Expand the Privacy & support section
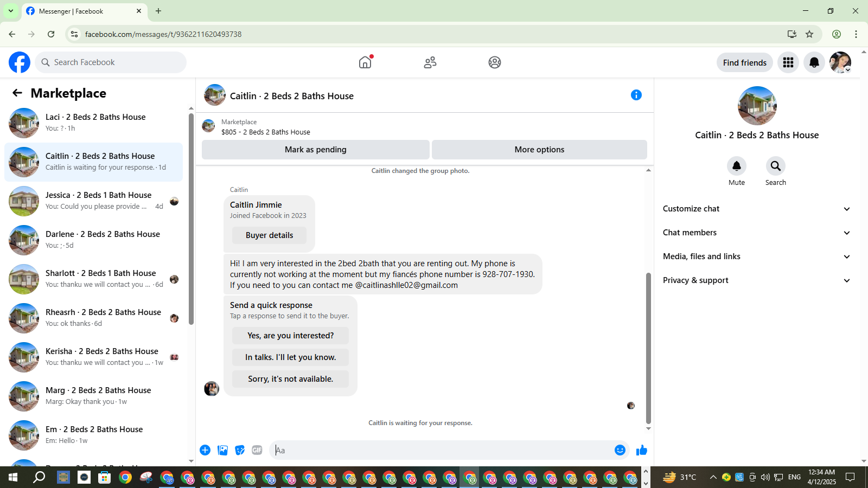The width and height of the screenshot is (868, 488). 756,280
